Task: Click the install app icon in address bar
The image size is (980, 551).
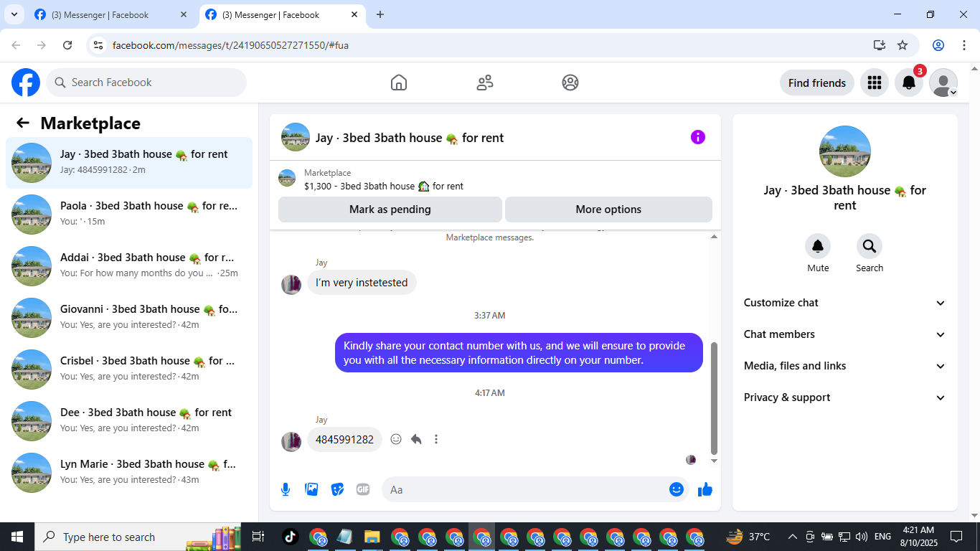Action: click(880, 45)
